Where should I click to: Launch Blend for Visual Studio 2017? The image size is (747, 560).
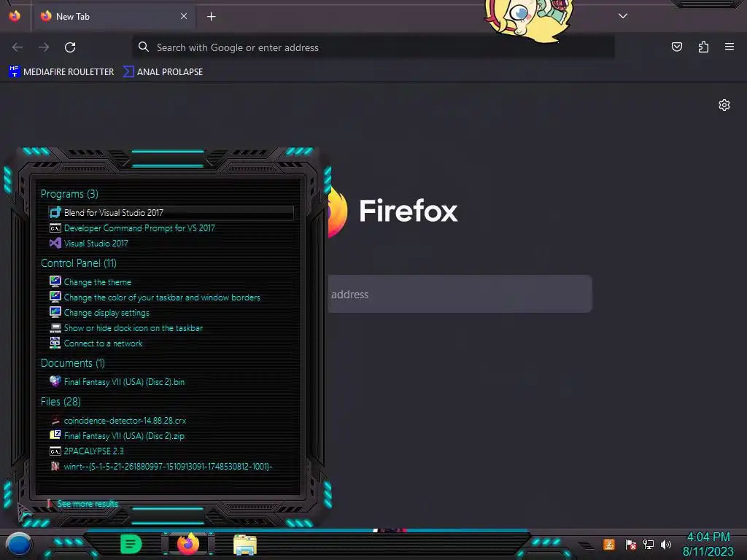[x=171, y=212]
